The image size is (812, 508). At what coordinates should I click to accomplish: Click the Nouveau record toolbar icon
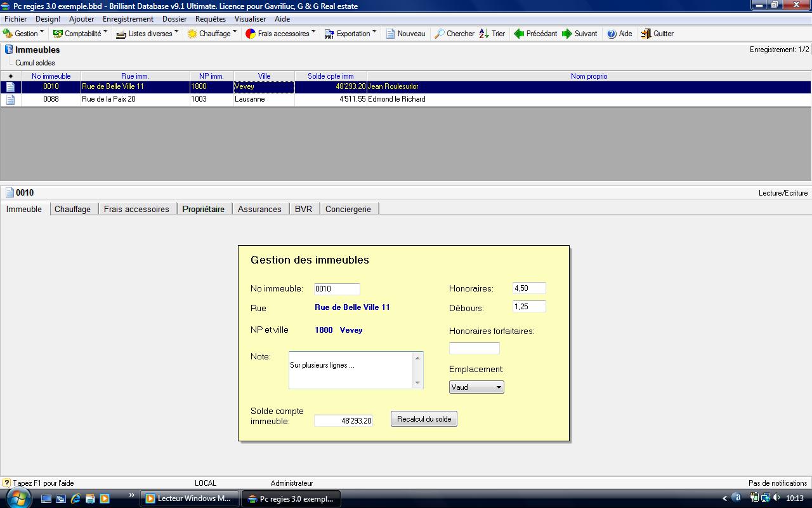coord(391,34)
